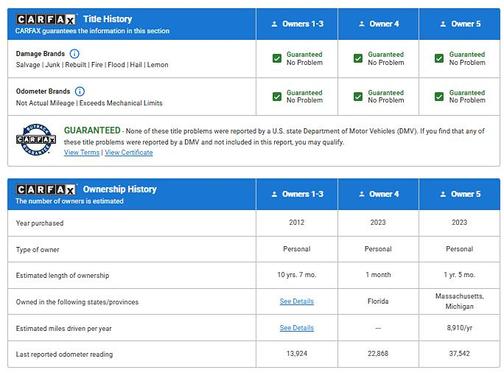Click Damage Brands checkmark for Owner 4
This screenshot has height=373, width=504.
pos(358,58)
